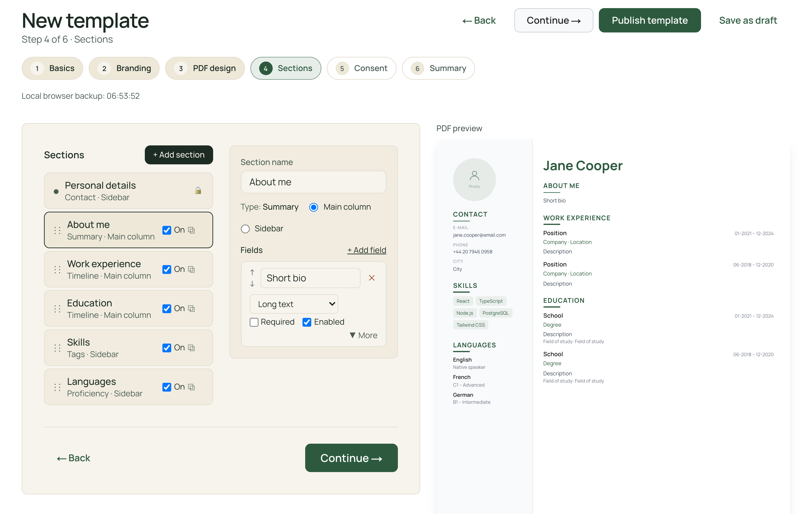Viewport: 812px width, 514px height.
Task: Click the bottom Back link
Action: point(73,458)
